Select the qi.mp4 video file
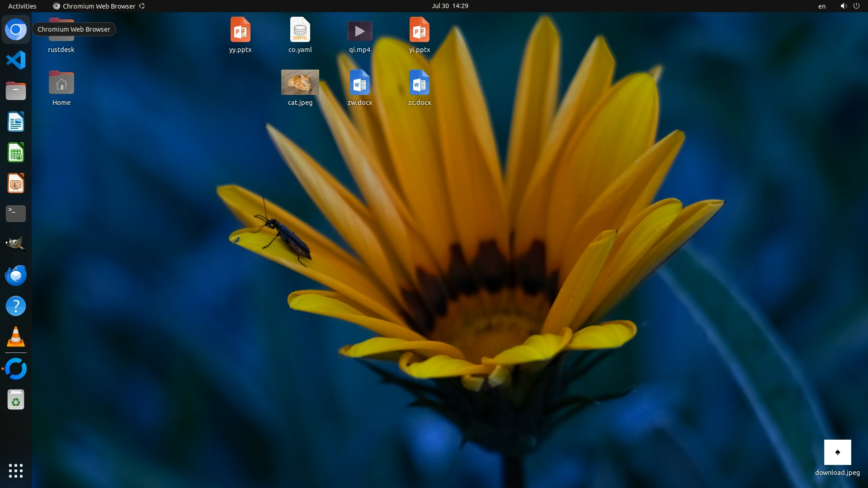Image resolution: width=868 pixels, height=488 pixels. (359, 32)
